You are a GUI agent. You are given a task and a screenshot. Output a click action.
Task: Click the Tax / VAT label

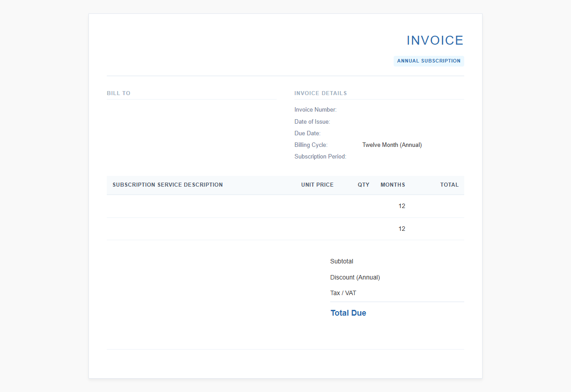pos(343,293)
